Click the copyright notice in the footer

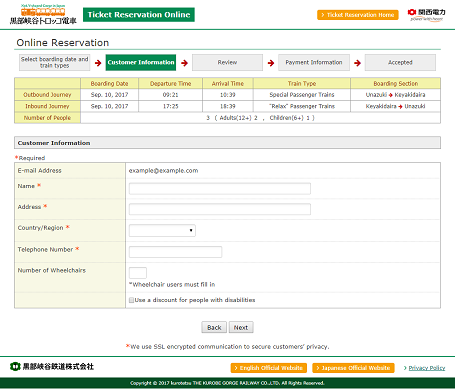point(227,383)
